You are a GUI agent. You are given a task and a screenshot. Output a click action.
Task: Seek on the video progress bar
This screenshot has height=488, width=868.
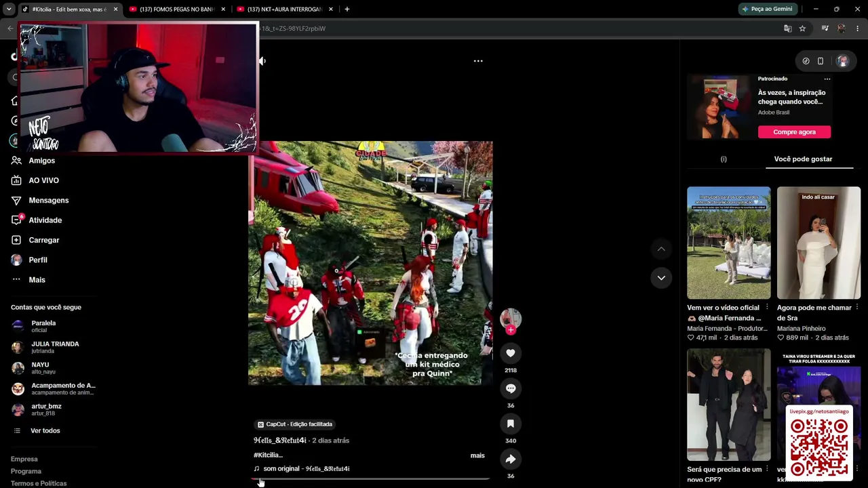click(370, 479)
